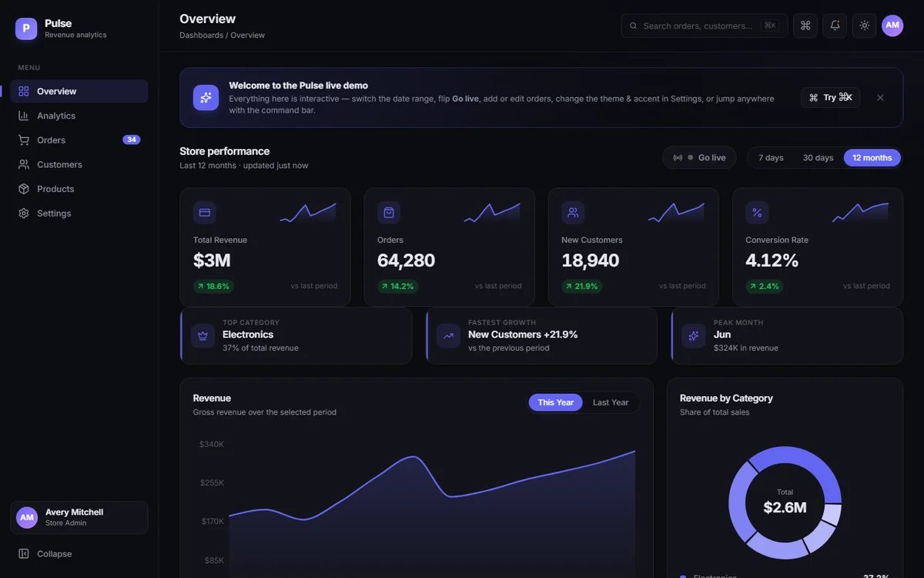Screen dimensions: 924x578
Task: Click the Try ⌘K button
Action: (x=831, y=97)
